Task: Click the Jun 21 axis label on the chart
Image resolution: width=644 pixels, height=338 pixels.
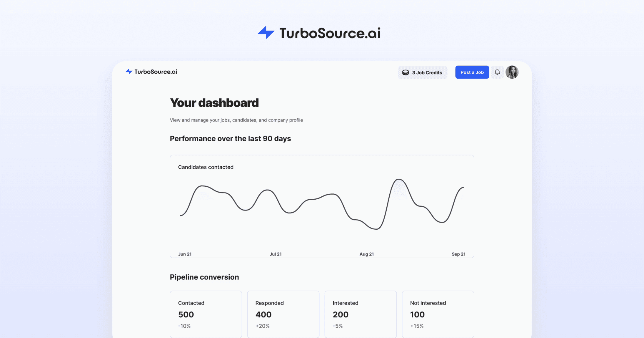Action: tap(185, 254)
